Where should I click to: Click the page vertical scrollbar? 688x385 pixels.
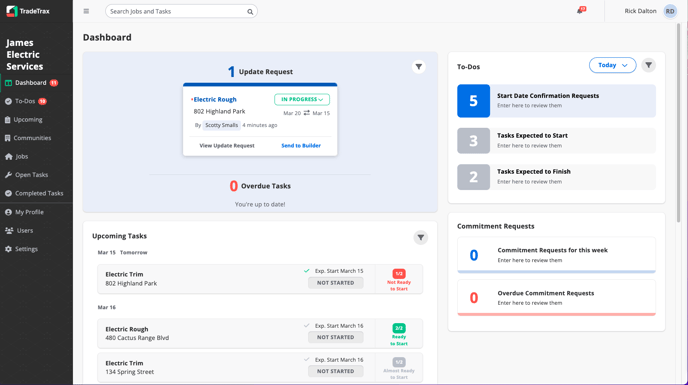pyautogui.click(x=678, y=123)
